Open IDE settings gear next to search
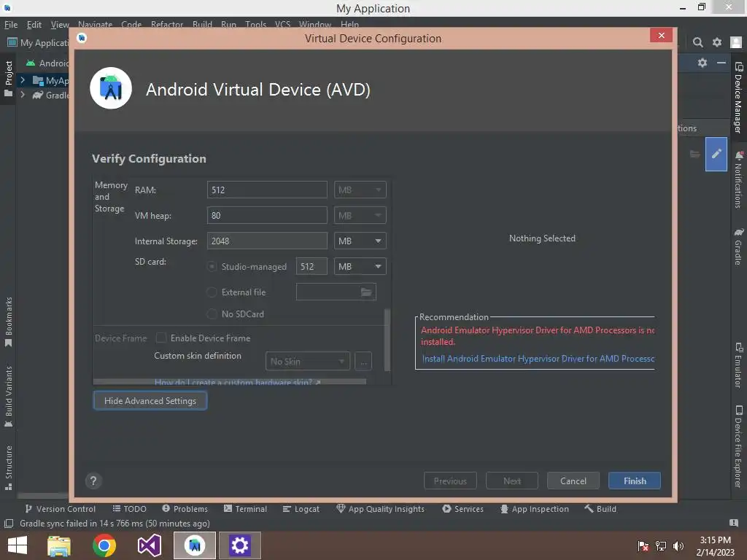Viewport: 747px width, 560px height. pyautogui.click(x=717, y=42)
